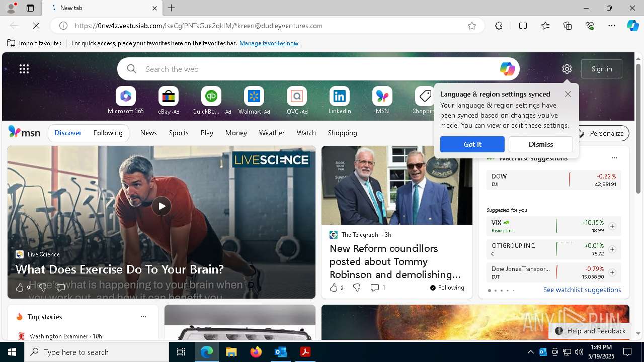The image size is (644, 362).
Task: Open Settings and more menu
Action: [x=612, y=26]
